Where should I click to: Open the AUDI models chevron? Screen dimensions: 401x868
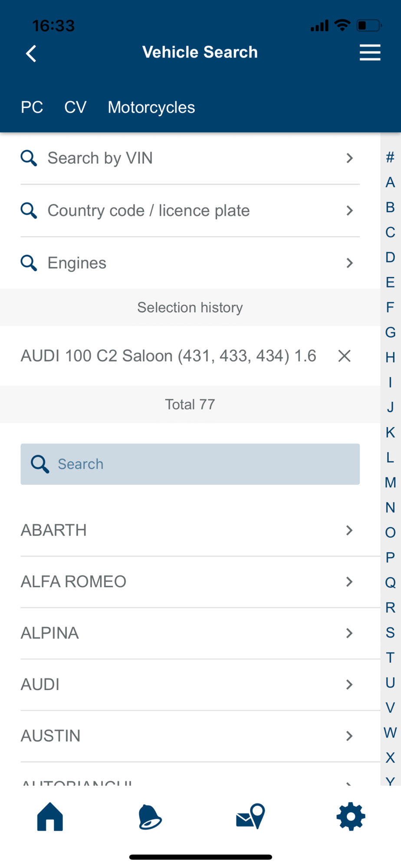click(x=349, y=685)
